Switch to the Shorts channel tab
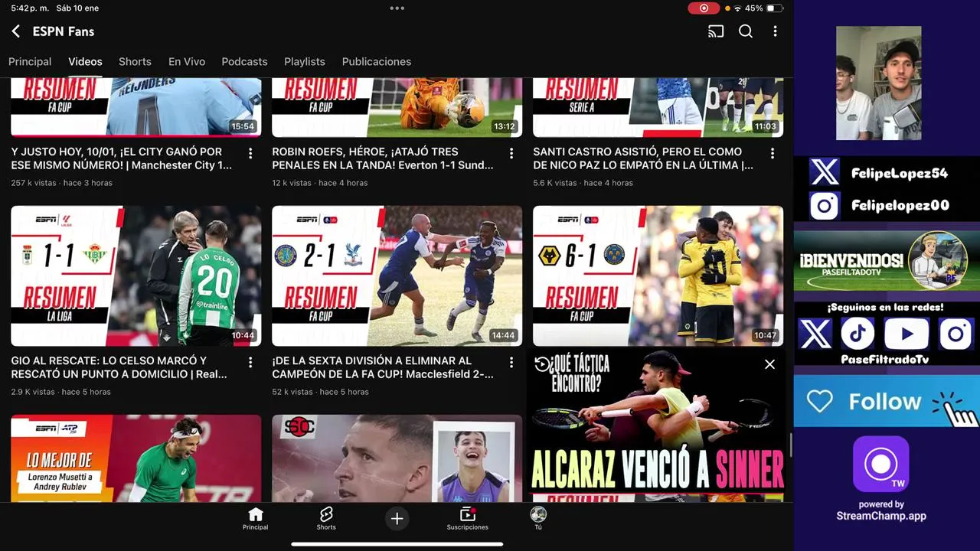The image size is (980, 551). (135, 62)
